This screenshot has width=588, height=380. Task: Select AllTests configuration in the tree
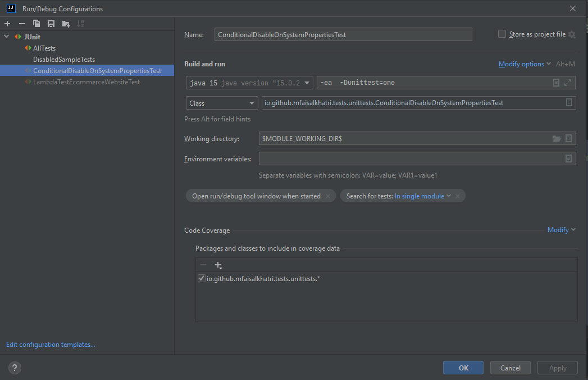coord(44,48)
